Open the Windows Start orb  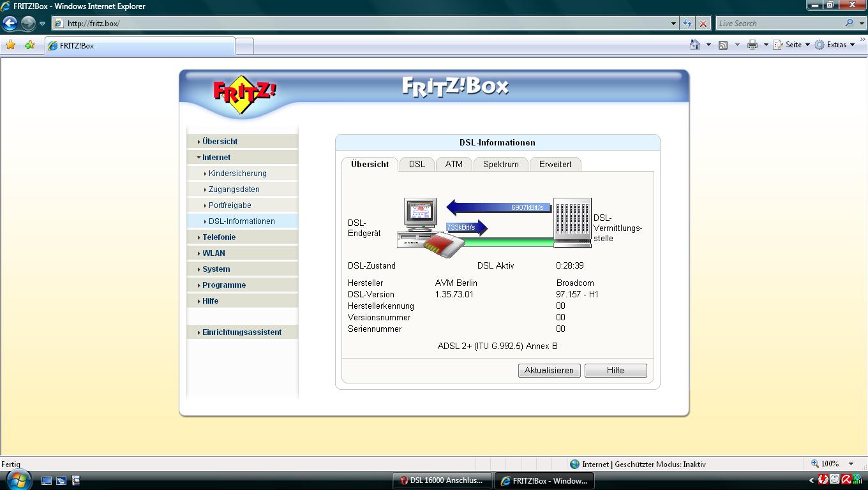click(17, 480)
